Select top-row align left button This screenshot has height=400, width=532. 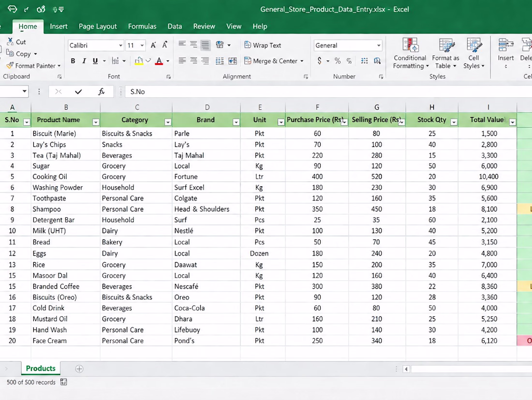pos(182,44)
